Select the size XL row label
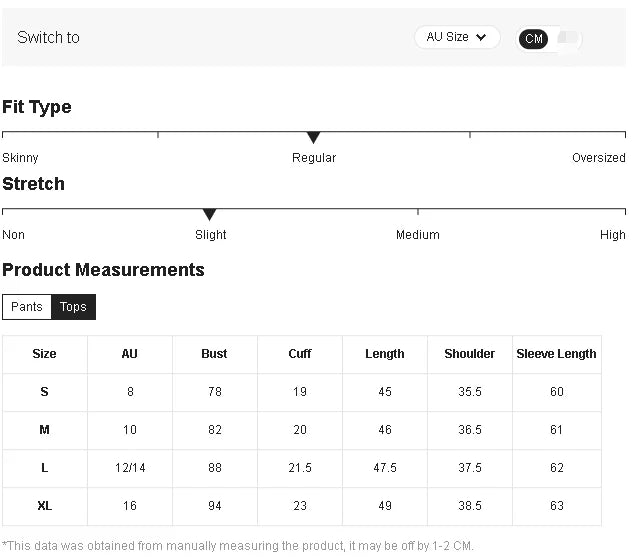 [44, 506]
